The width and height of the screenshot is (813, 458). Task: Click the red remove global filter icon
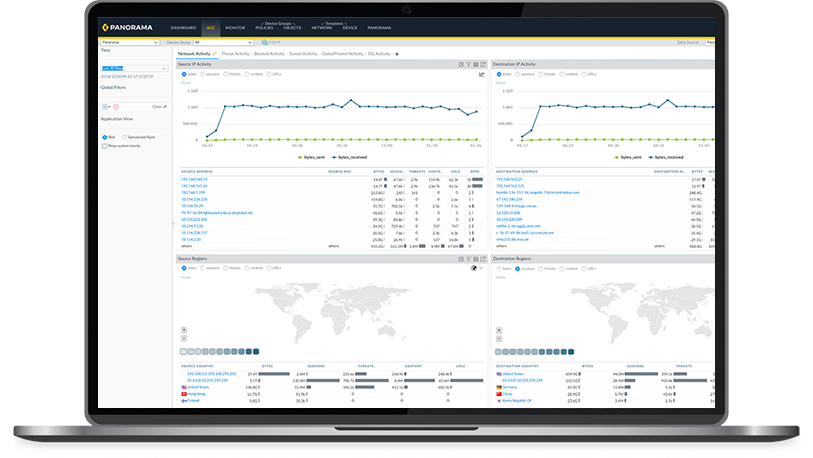pyautogui.click(x=116, y=106)
